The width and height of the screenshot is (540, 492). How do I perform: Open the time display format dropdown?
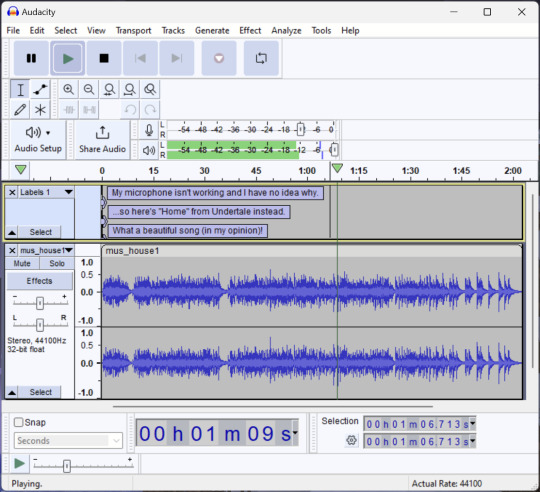(x=295, y=433)
